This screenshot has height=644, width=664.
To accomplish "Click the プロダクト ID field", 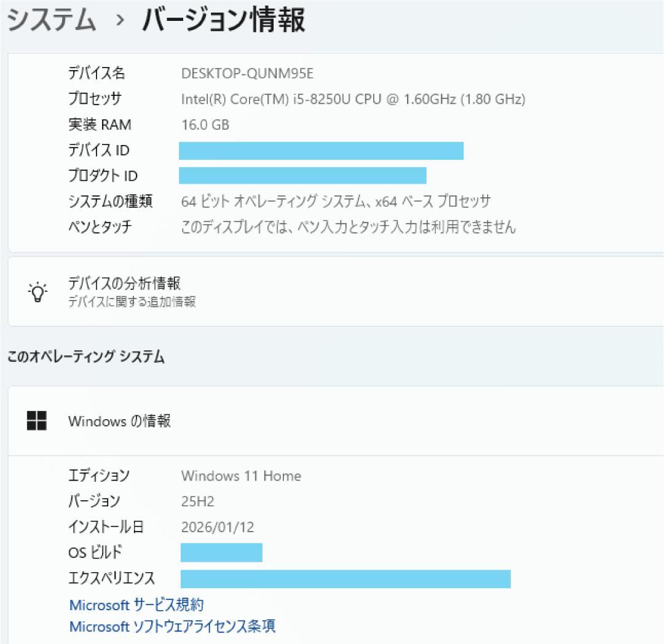I will (x=301, y=176).
